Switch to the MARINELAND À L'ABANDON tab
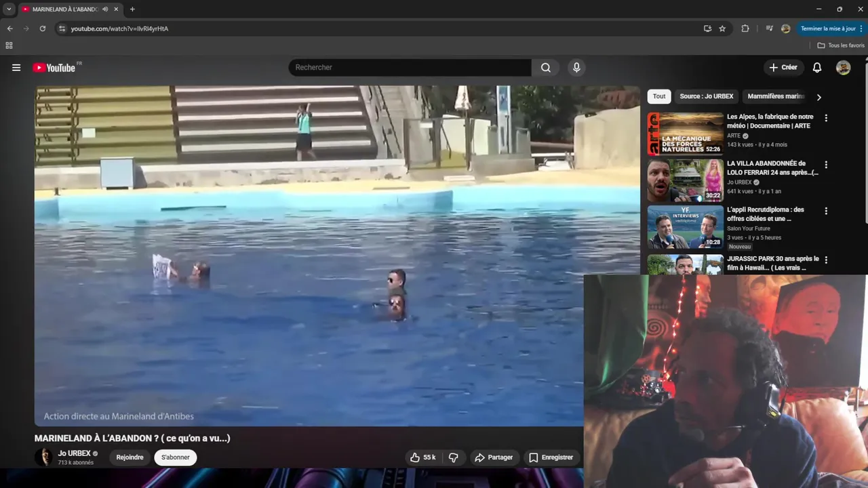 tap(65, 9)
